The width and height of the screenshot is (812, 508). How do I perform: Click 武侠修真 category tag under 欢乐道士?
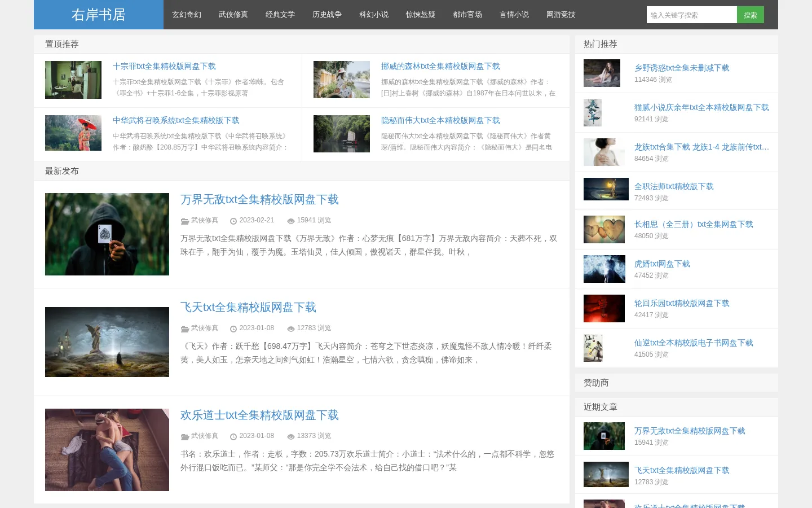(x=205, y=436)
